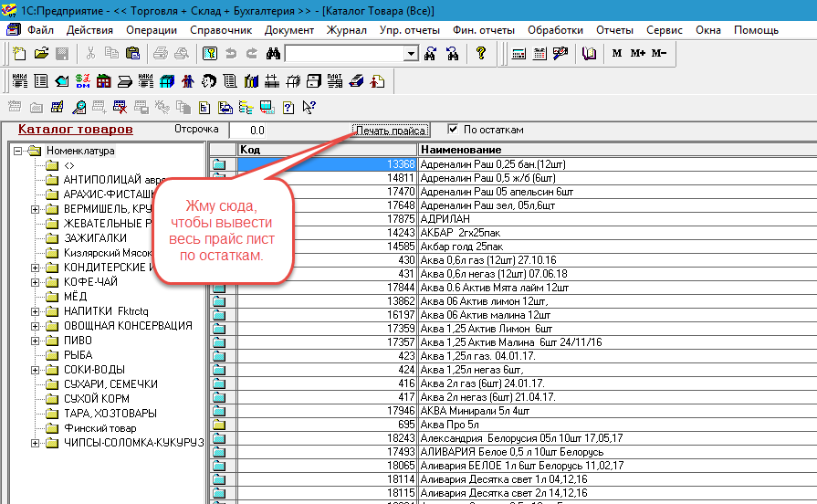Screen dimensions: 817x504
Task: Click into the toolbar search text field
Action: coord(345,53)
